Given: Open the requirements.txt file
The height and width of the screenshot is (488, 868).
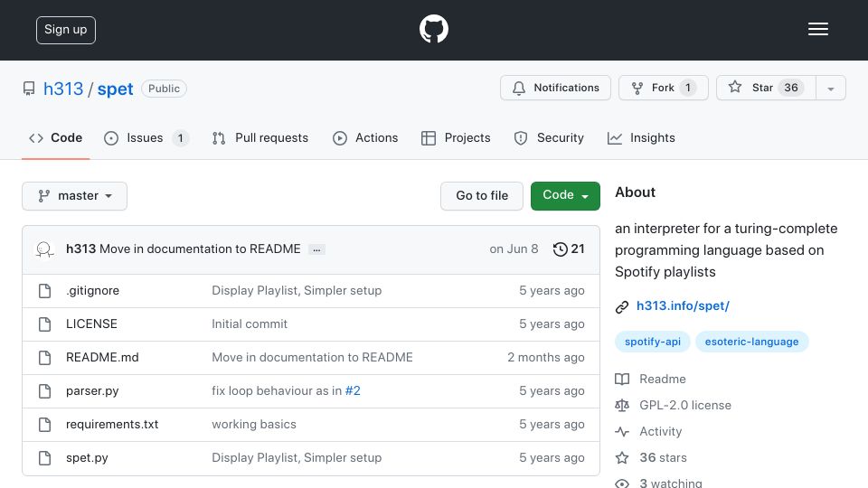Looking at the screenshot, I should point(112,425).
